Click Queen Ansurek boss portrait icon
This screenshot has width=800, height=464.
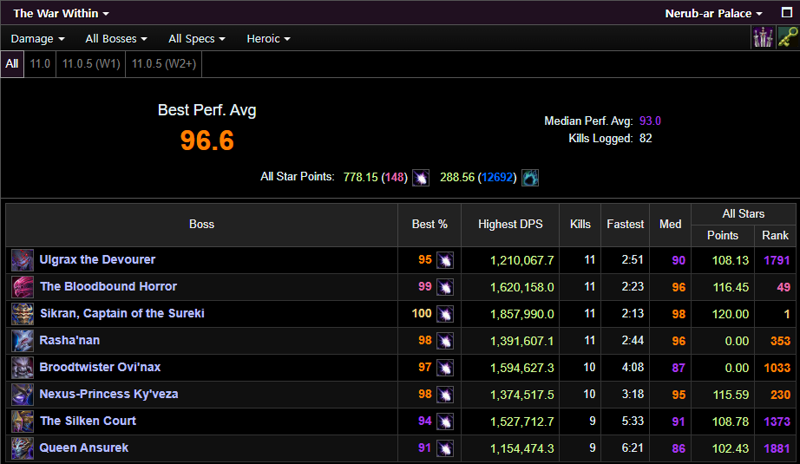(x=22, y=448)
